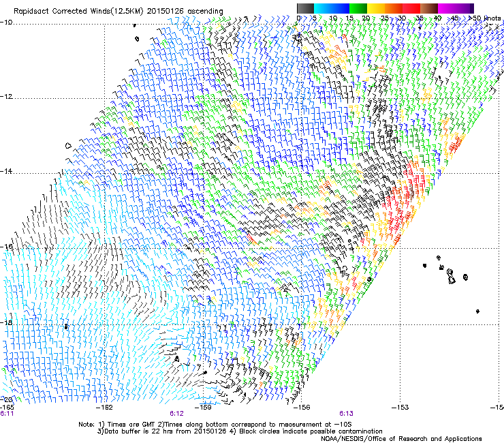Pick the brown 35-40 knots legend color
This screenshot has height=443, width=504.
429,8
